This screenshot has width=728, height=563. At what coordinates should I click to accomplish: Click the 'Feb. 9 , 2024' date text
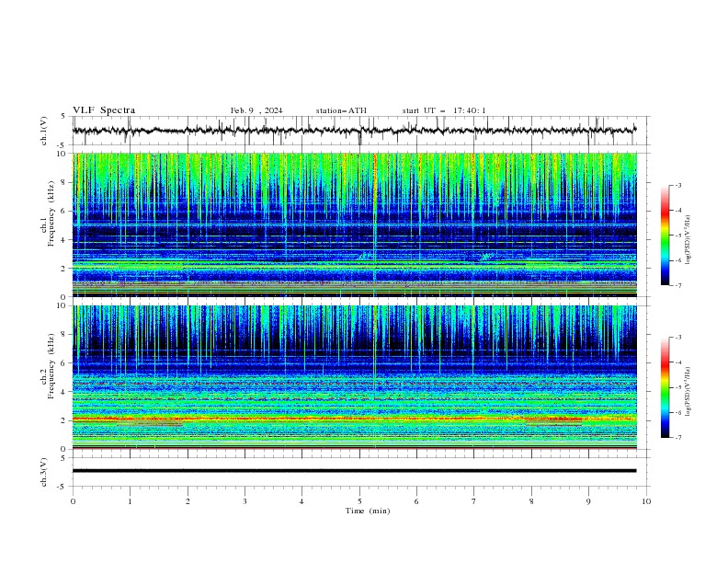(256, 110)
